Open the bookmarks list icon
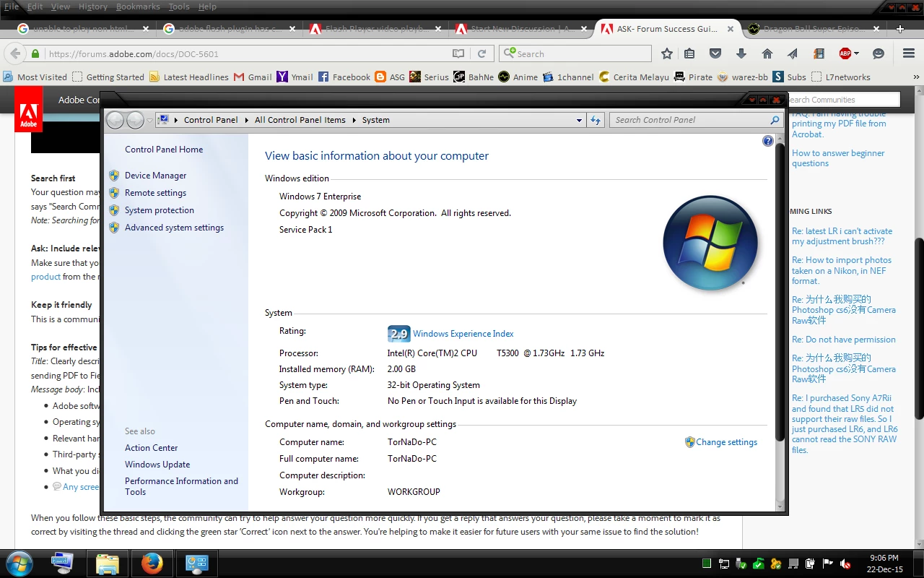Image resolution: width=924 pixels, height=578 pixels. point(689,53)
